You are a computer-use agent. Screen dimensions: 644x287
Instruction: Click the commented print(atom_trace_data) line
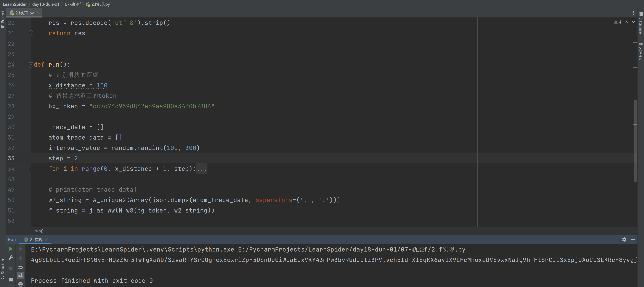tap(92, 189)
